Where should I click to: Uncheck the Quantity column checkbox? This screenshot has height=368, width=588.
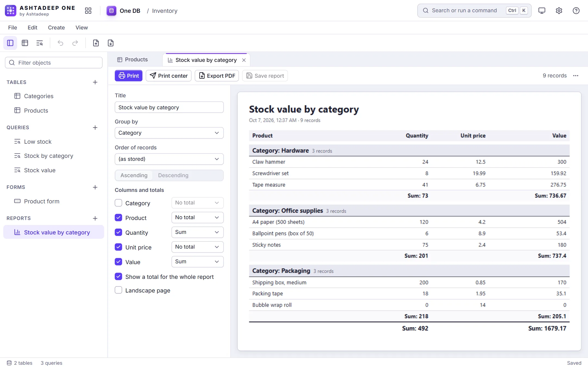pyautogui.click(x=118, y=232)
